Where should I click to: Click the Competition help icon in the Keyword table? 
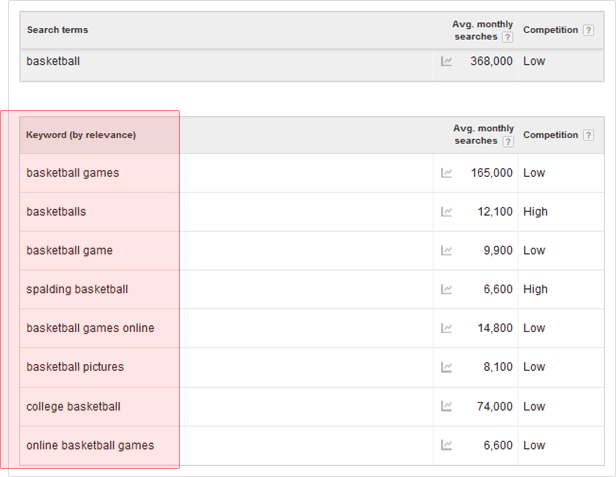coord(589,136)
